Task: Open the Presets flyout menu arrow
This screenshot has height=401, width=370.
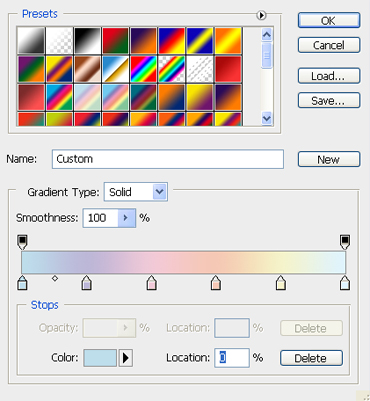Action: click(x=261, y=15)
